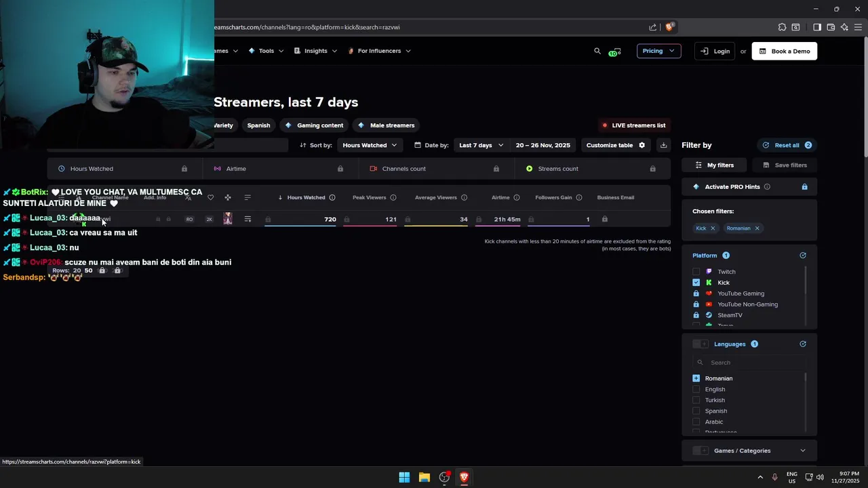This screenshot has height=488, width=868.
Task: Expand the For Influencers menu
Action: click(x=379, y=51)
